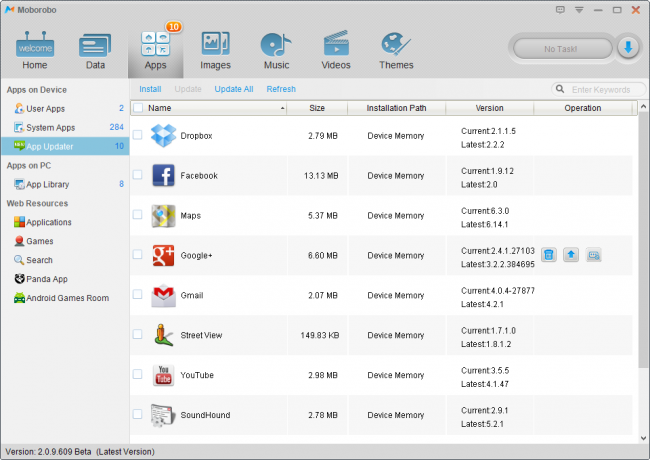The width and height of the screenshot is (650, 460).
Task: Check the Gmail row checkbox
Action: point(138,294)
